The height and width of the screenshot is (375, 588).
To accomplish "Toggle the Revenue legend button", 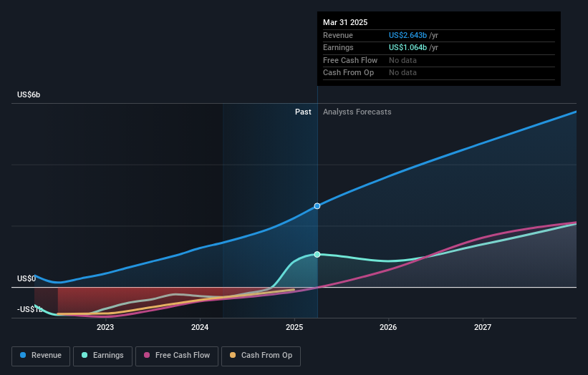I will tap(41, 356).
